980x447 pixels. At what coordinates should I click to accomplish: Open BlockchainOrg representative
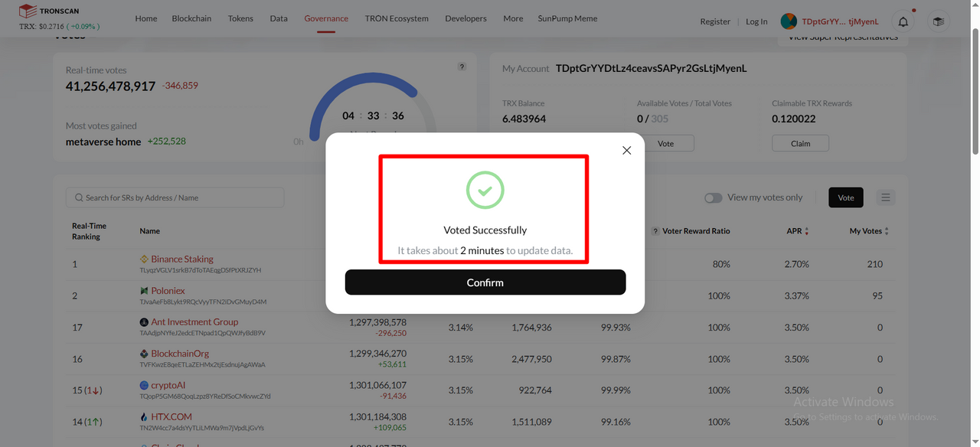coord(180,354)
